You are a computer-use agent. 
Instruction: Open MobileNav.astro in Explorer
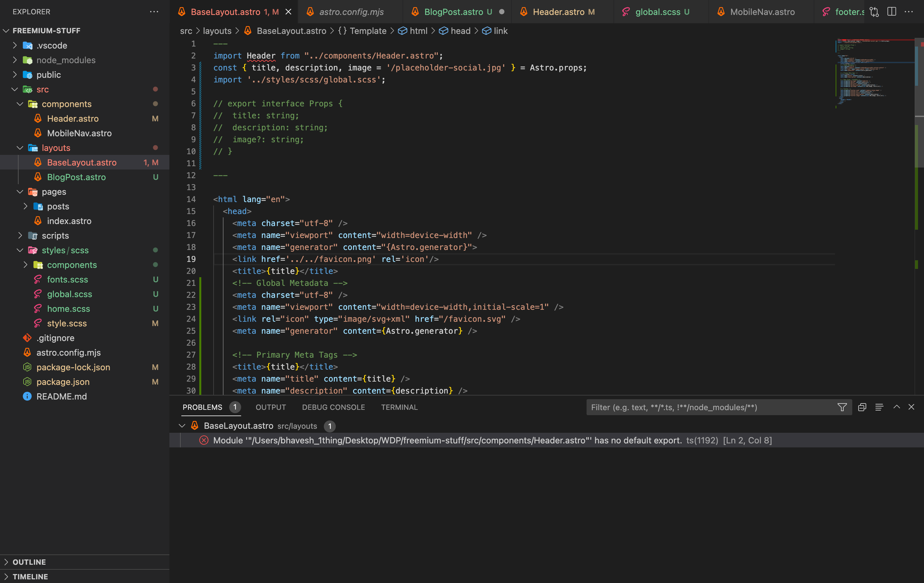click(x=84, y=133)
